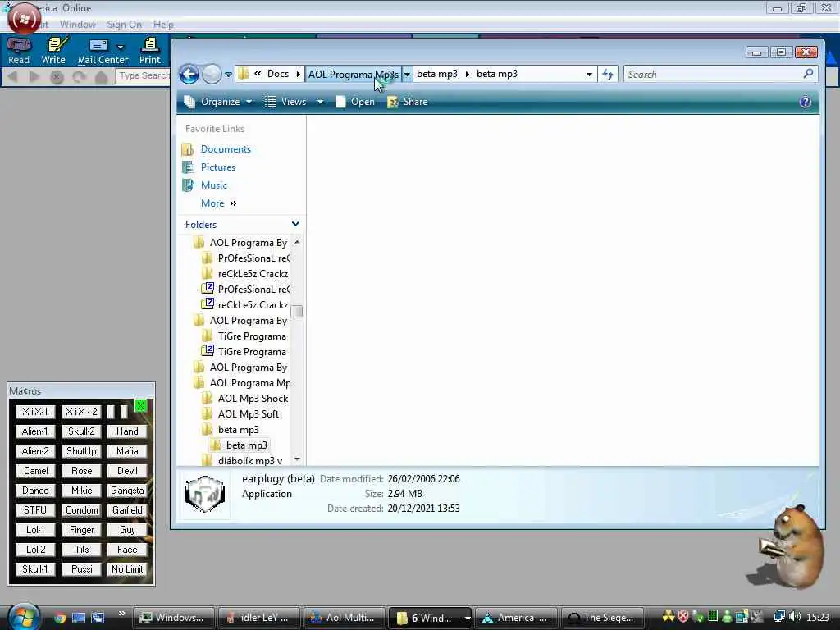Click the AOL Read mail icon
The width and height of the screenshot is (840, 630).
(19, 52)
